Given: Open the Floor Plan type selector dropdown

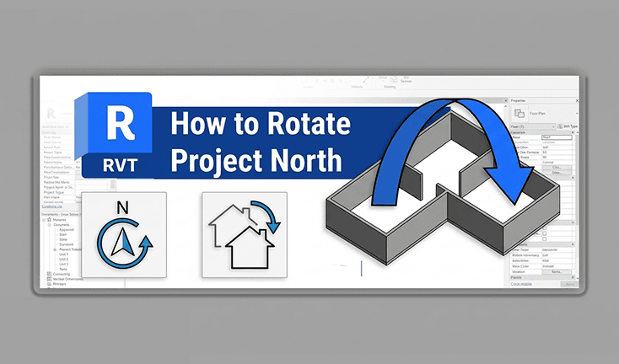Looking at the screenshot, I should tap(576, 114).
